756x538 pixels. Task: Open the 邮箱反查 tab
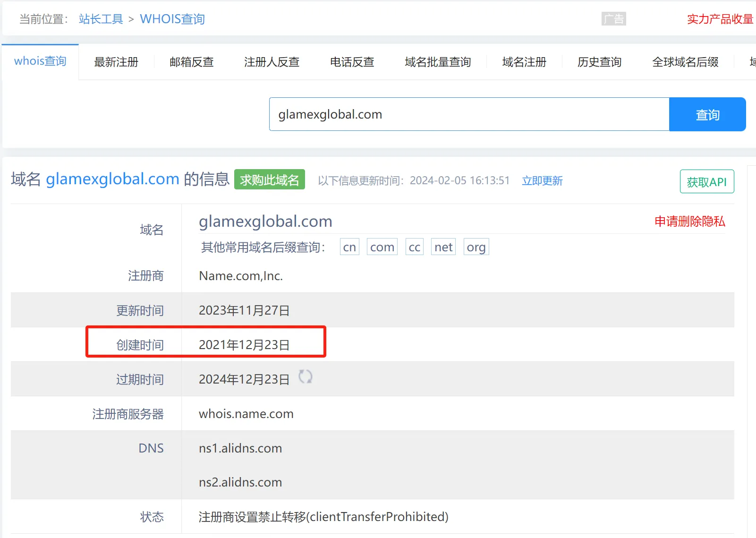coord(192,62)
